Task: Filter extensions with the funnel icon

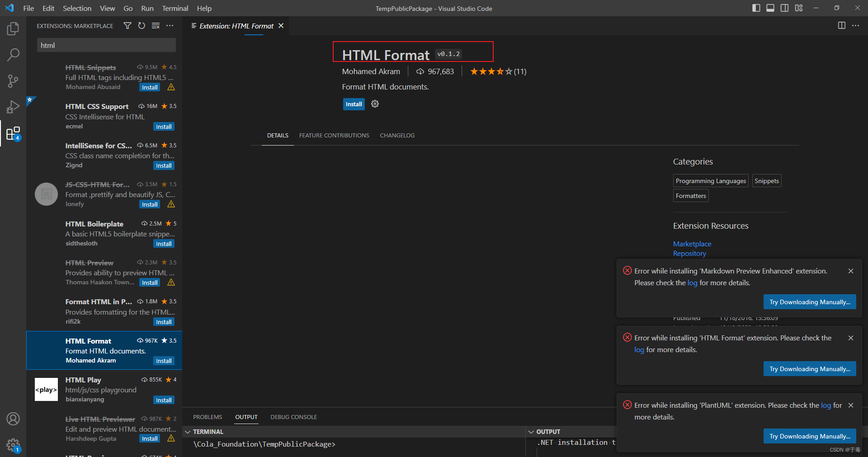Action: point(127,26)
